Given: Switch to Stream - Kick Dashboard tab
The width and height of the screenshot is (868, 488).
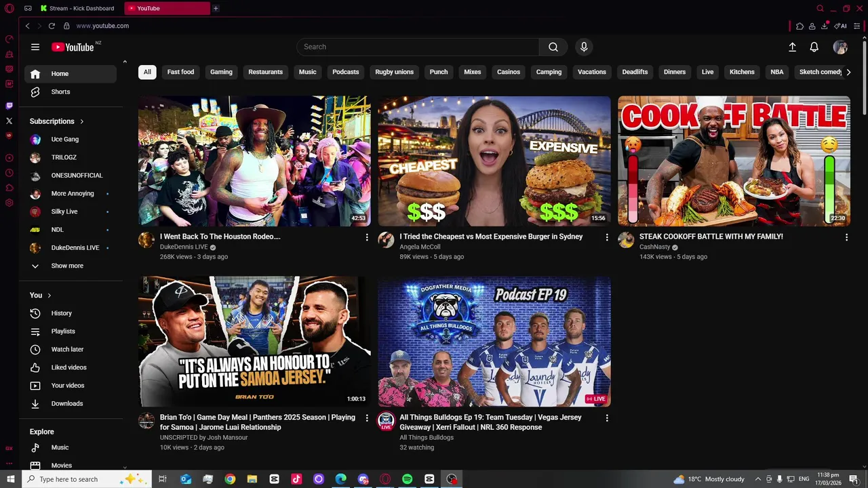Looking at the screenshot, I should coord(78,8).
